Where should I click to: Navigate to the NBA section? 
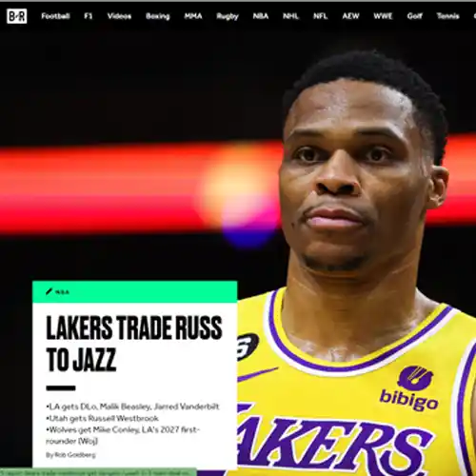click(x=261, y=16)
